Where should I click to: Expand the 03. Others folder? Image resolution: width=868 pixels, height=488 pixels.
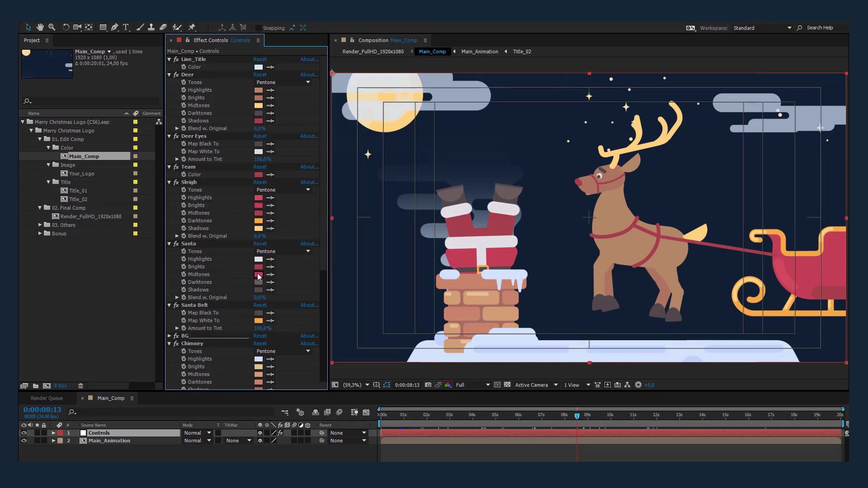tap(40, 225)
